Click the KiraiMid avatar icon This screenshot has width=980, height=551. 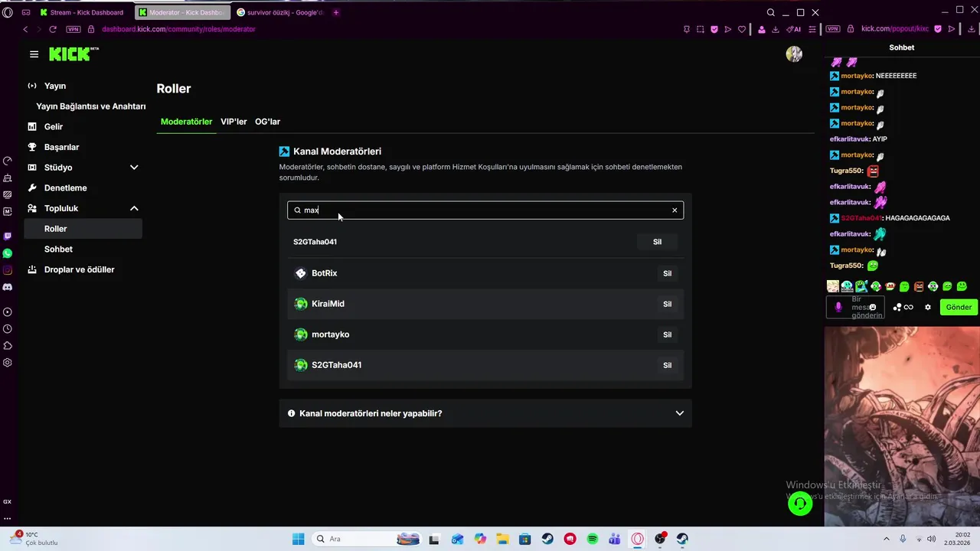pos(301,304)
